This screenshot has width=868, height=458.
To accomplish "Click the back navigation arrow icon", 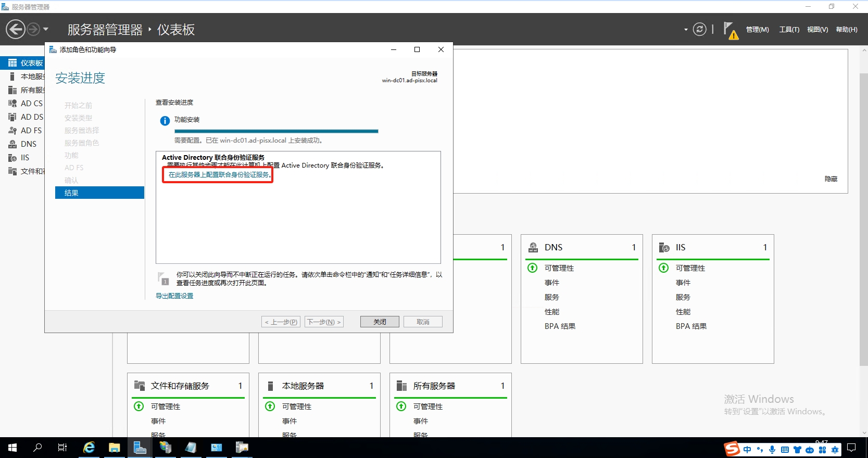I will tap(16, 29).
